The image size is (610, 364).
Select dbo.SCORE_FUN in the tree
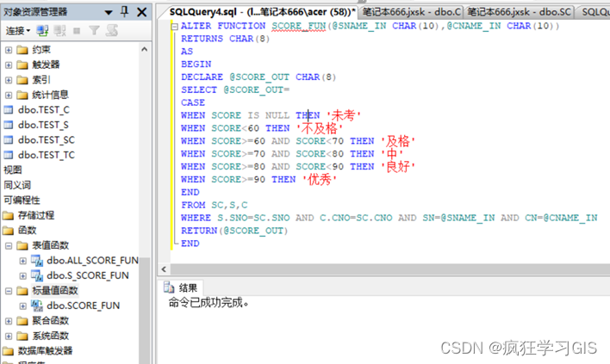coord(84,305)
